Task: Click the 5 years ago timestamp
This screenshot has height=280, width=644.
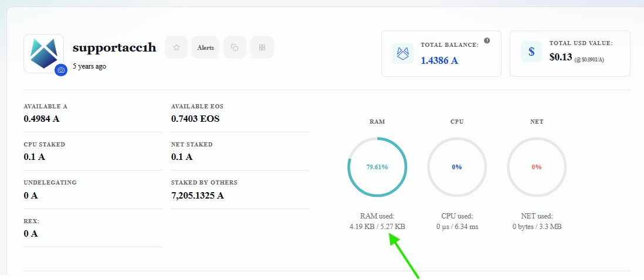Action: (x=89, y=66)
